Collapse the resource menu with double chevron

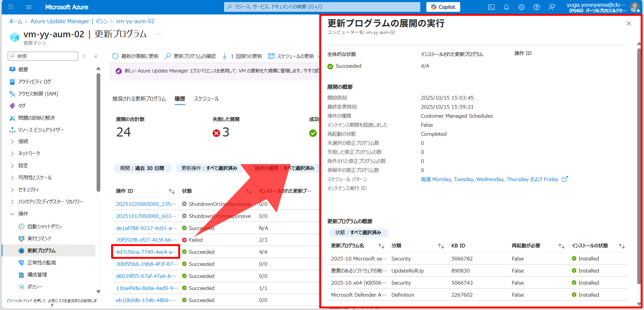[x=96, y=56]
